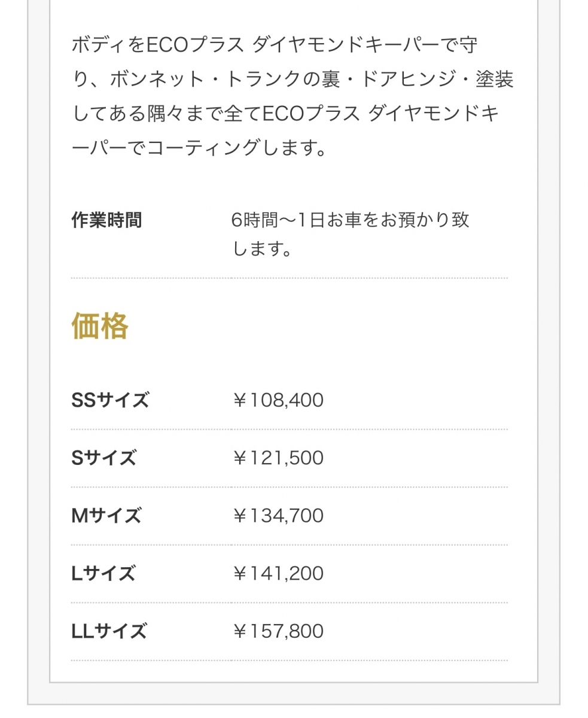Screen dimensions: 588x718
Task: Select the SSサイズ row label
Action: 110,400
